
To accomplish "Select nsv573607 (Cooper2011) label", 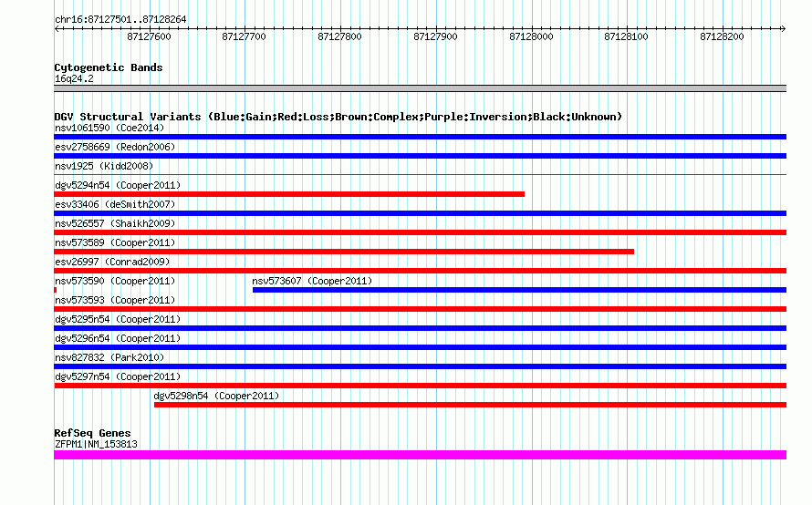I will coord(312,281).
